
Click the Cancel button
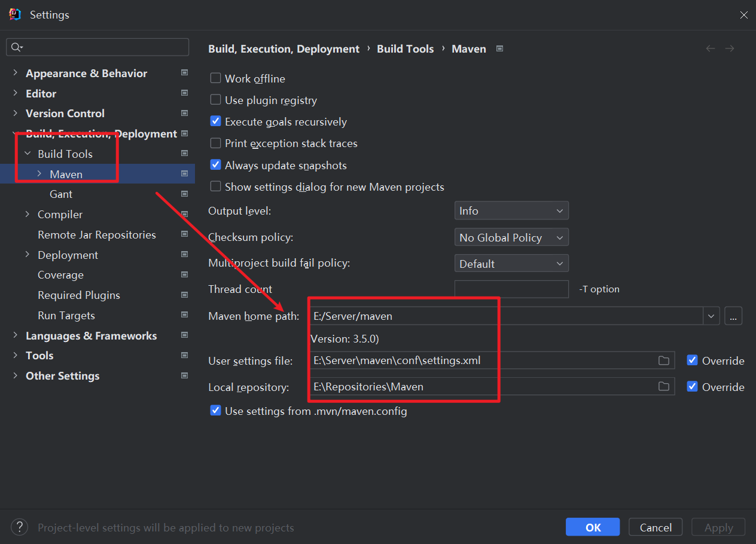point(656,527)
